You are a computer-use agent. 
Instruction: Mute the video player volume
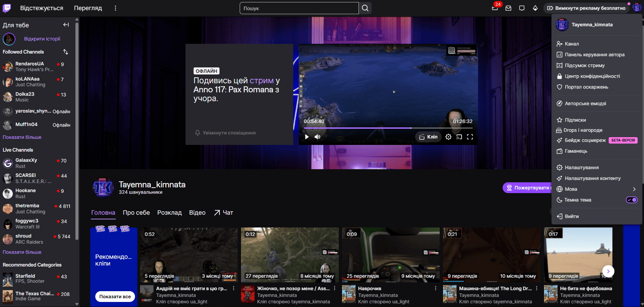click(x=317, y=137)
